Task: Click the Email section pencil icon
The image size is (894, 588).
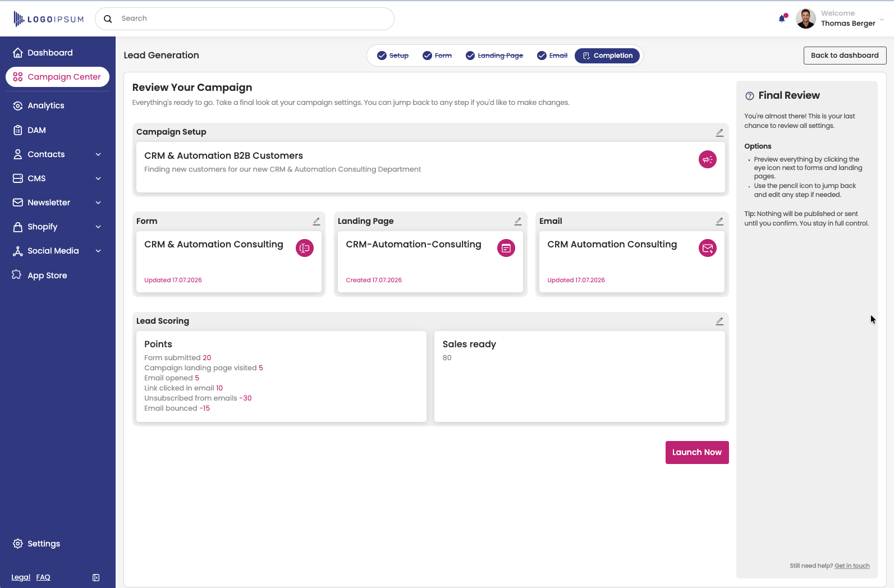Action: click(x=719, y=222)
